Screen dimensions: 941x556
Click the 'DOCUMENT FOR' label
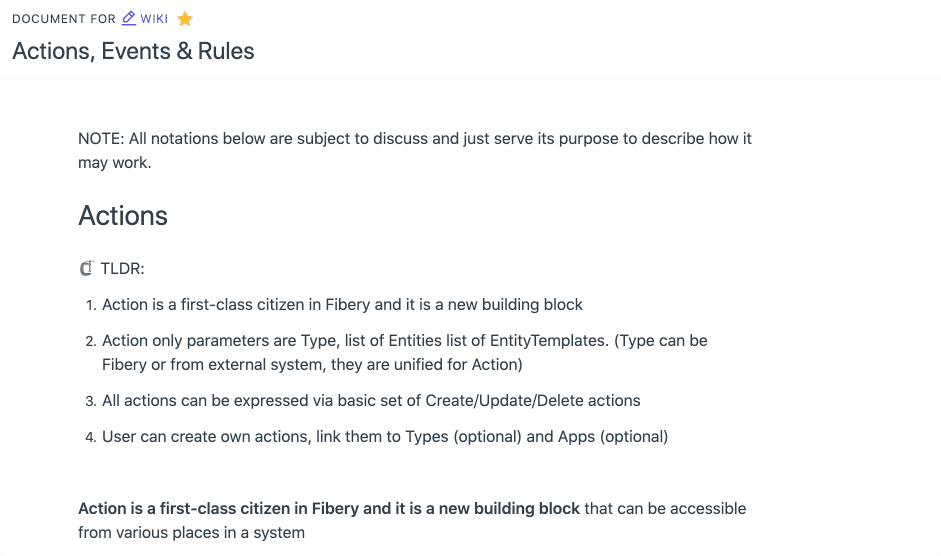click(64, 19)
